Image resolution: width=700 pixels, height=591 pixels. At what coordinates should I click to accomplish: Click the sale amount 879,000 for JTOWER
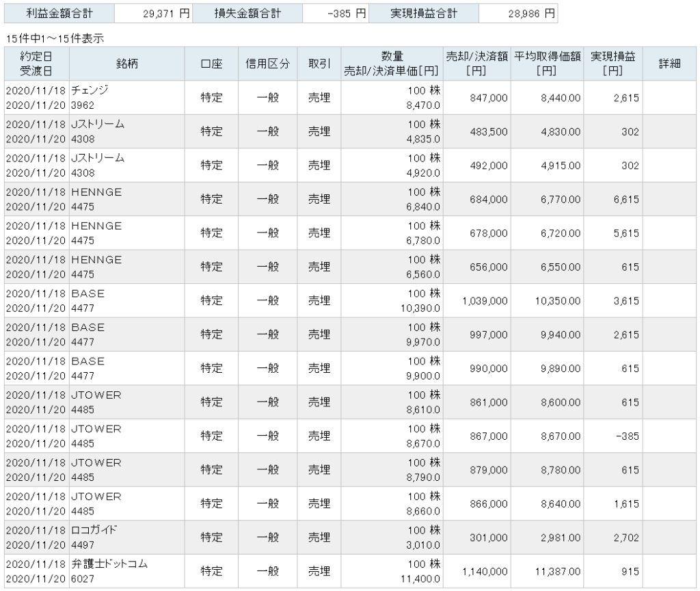(x=488, y=470)
